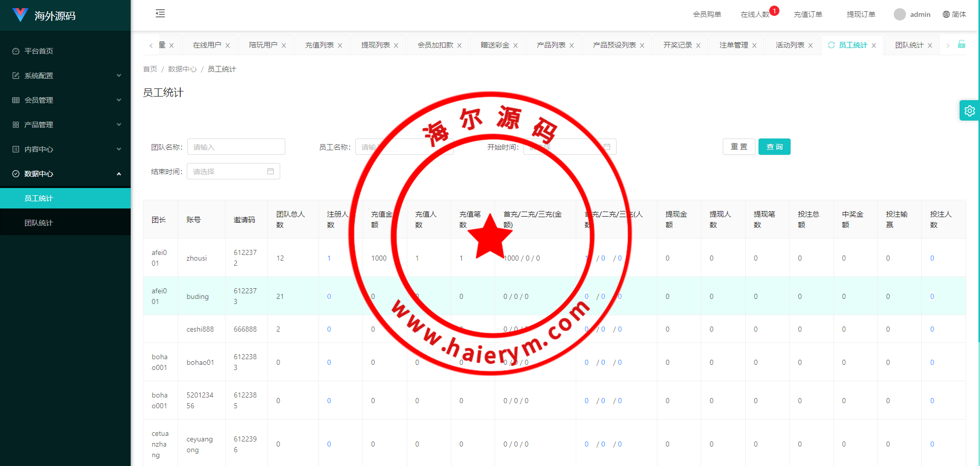
Task: Select 团队统计 in the sidebar
Action: pyautogui.click(x=39, y=222)
